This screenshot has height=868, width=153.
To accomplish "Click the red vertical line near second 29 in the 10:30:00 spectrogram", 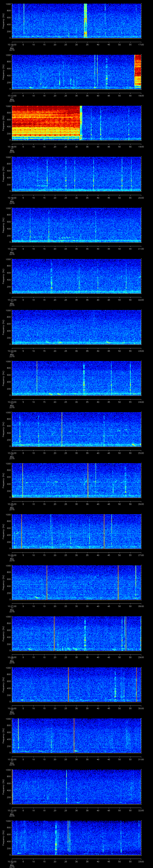I will [74, 736].
